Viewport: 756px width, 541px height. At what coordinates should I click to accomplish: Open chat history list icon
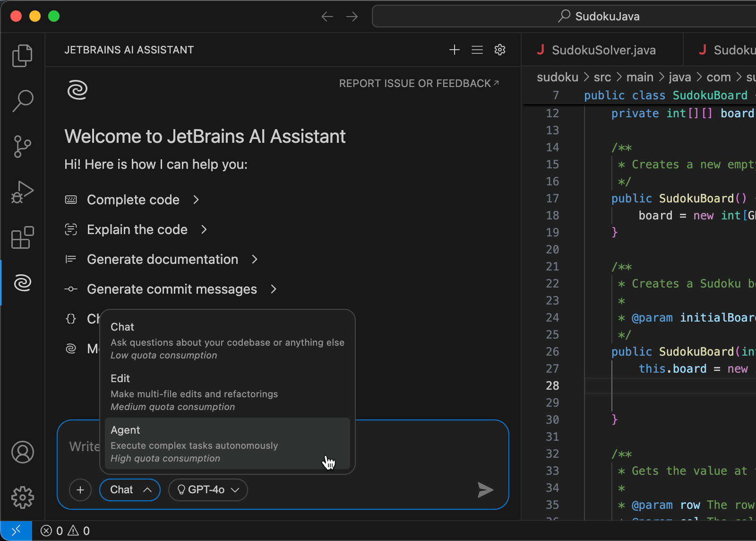point(477,50)
